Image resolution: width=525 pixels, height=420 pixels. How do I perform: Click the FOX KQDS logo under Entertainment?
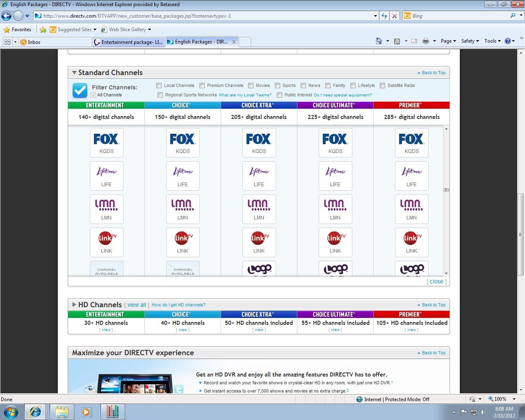pyautogui.click(x=107, y=143)
